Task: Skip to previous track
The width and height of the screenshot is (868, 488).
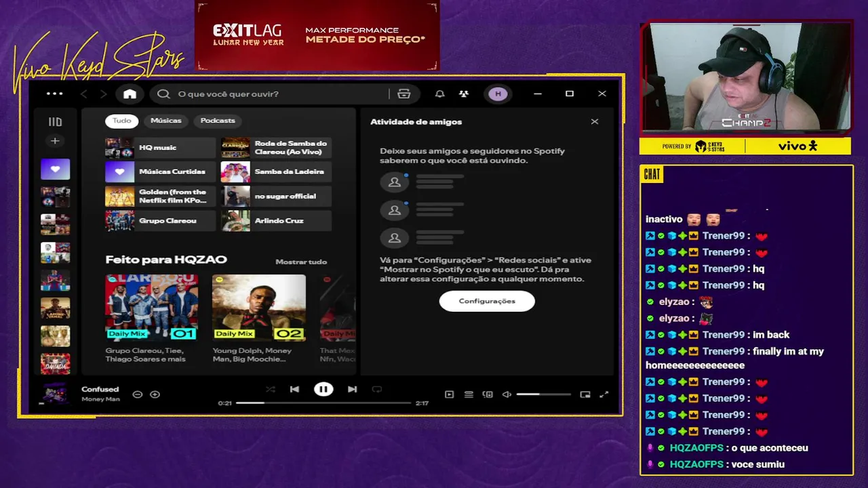Action: (294, 389)
